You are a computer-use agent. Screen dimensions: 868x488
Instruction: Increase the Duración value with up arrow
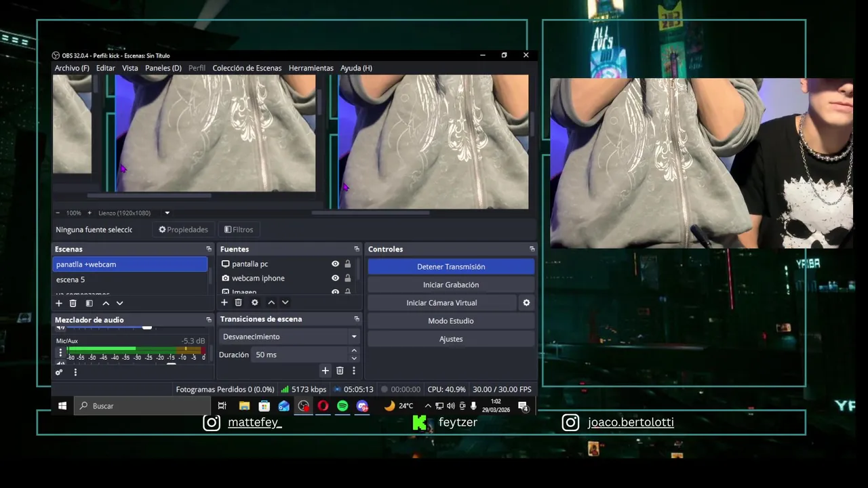point(354,350)
